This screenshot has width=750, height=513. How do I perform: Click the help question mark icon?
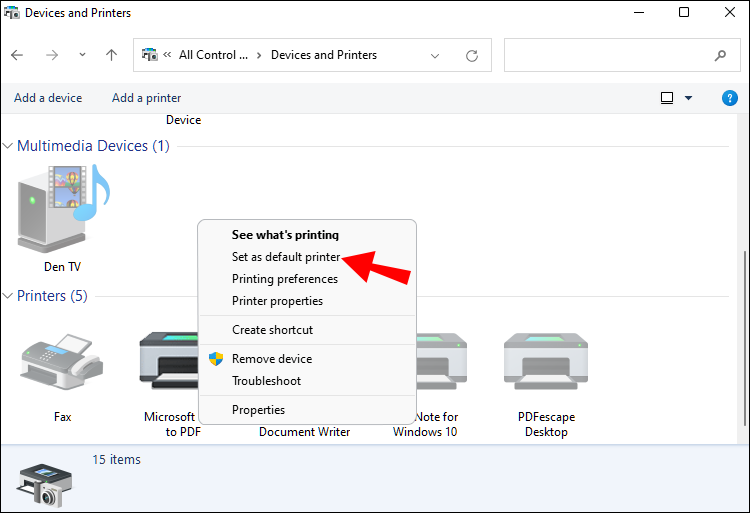click(729, 98)
